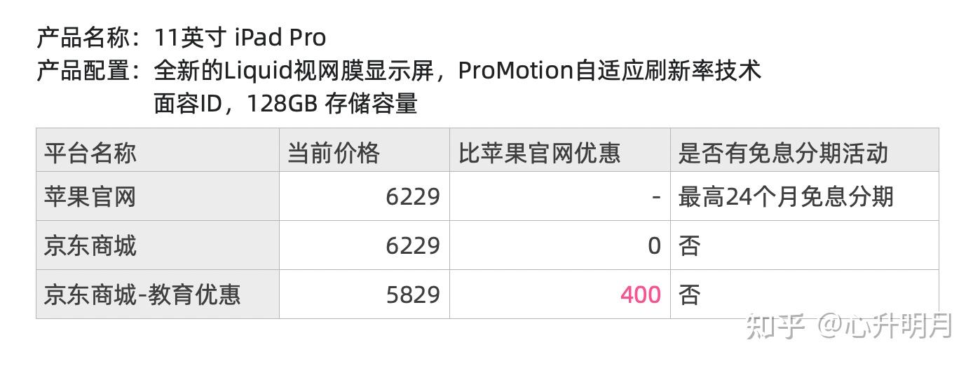Viewport: 980px width, 366px height.
Task: Click the 比苹果官网优惠 column header
Action: [x=540, y=152]
